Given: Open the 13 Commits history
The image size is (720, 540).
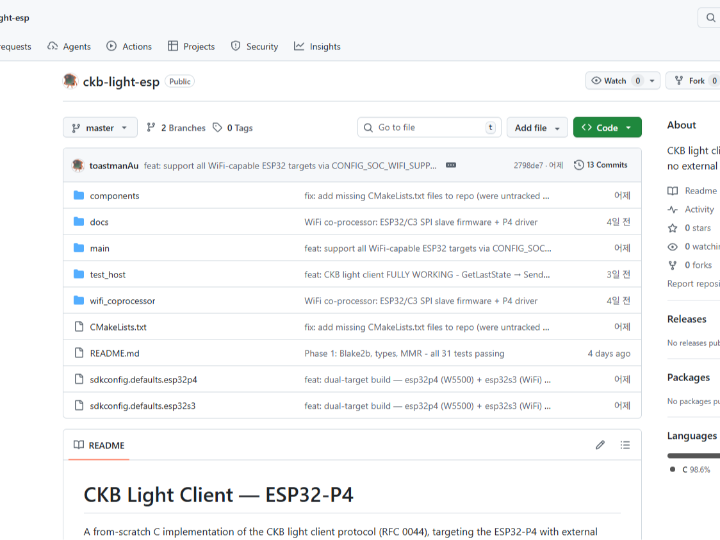Looking at the screenshot, I should (x=601, y=165).
